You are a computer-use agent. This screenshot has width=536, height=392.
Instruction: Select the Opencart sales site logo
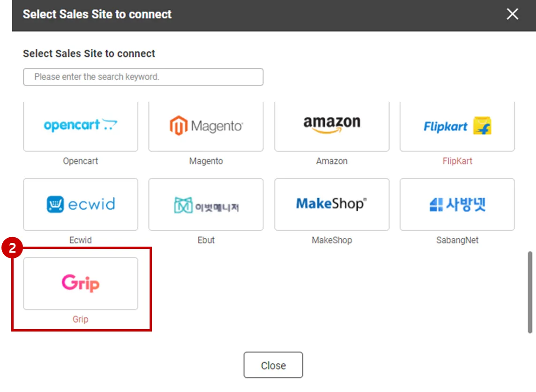[81, 126]
